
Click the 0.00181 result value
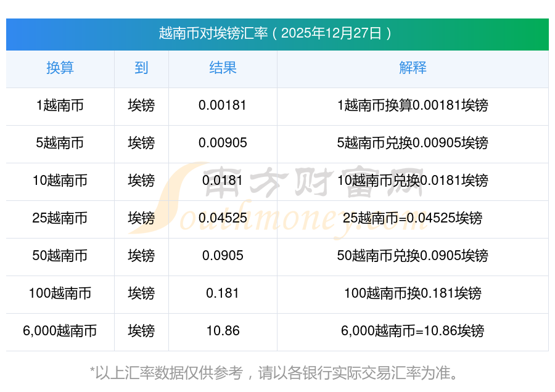click(x=223, y=105)
